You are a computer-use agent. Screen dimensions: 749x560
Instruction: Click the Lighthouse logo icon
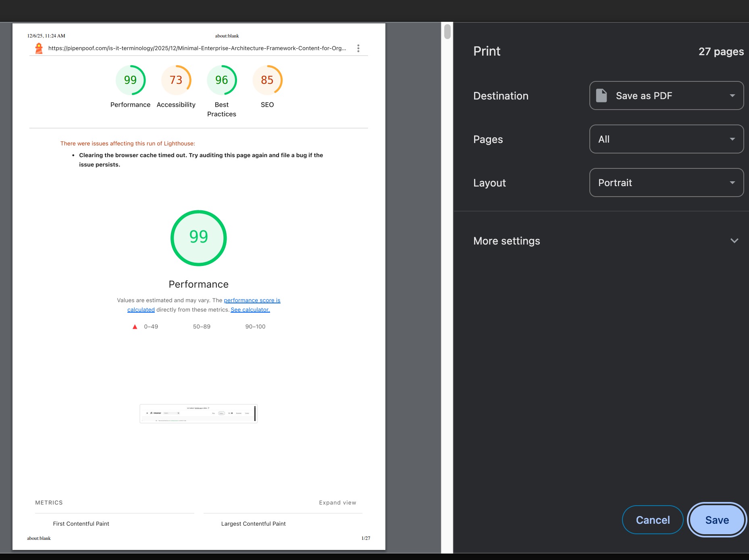(39, 48)
